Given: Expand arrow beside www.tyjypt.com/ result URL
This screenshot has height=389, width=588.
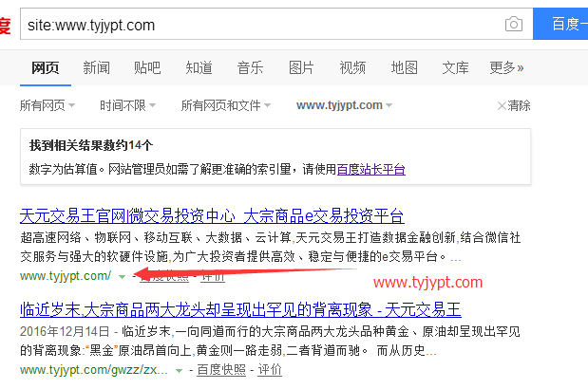Looking at the screenshot, I should pyautogui.click(x=122, y=277).
